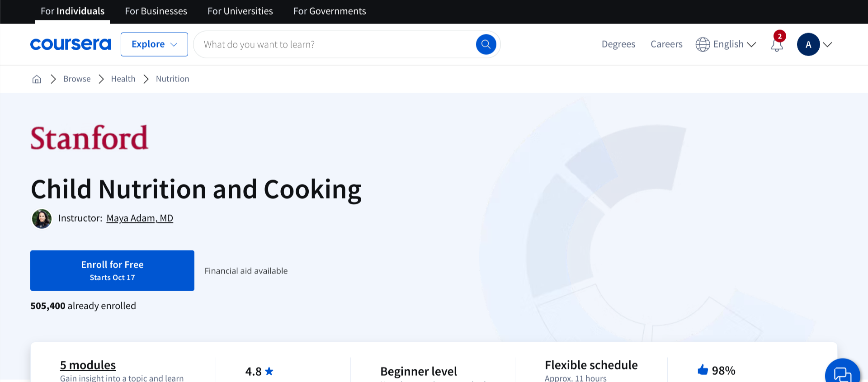Click the Coursera logo
Image resolution: width=868 pixels, height=382 pixels.
click(71, 44)
